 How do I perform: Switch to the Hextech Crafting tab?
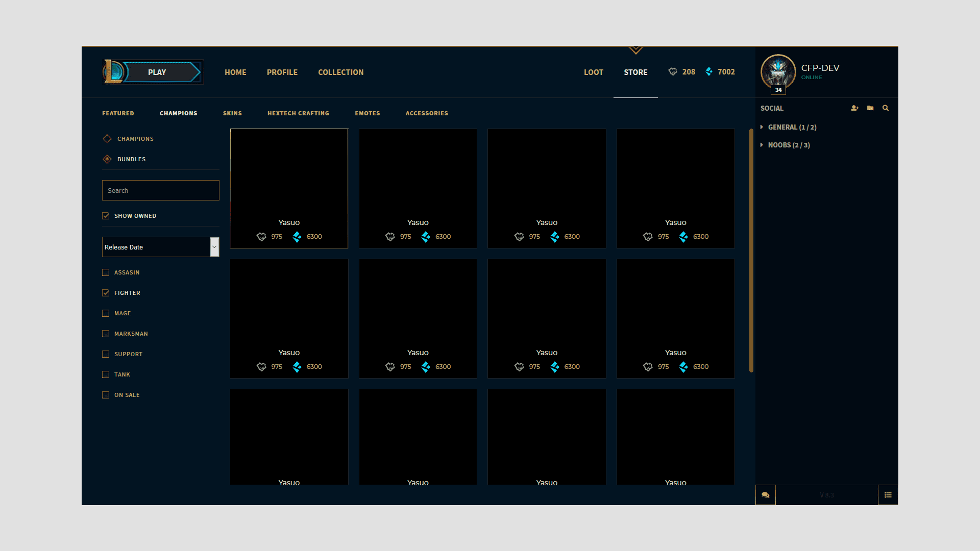click(299, 113)
